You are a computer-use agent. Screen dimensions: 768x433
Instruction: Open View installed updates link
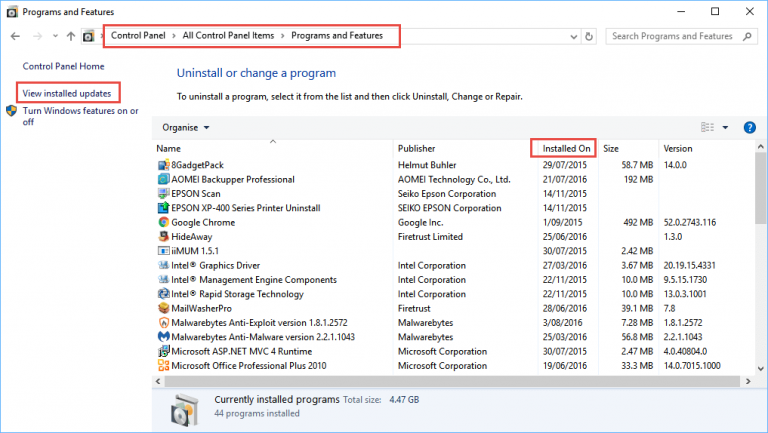click(x=67, y=93)
